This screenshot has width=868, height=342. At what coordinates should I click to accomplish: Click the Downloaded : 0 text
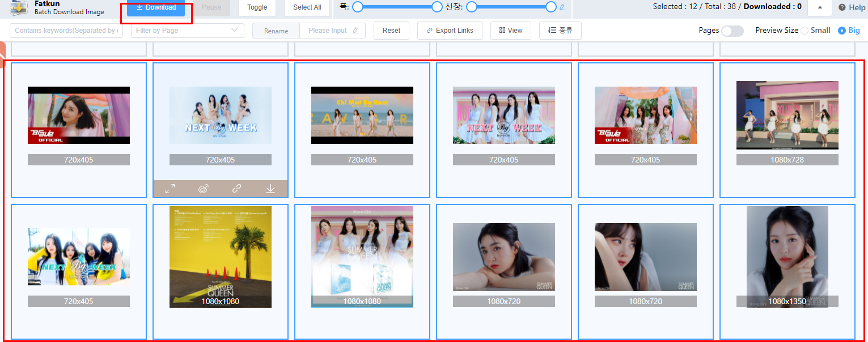773,7
